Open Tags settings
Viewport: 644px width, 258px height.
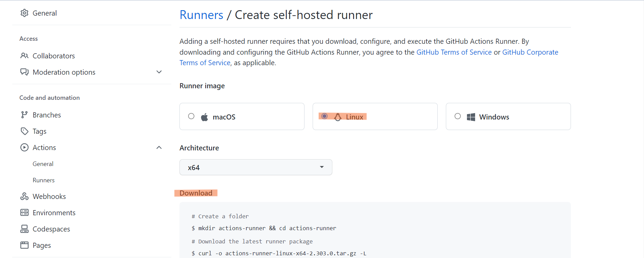(x=39, y=131)
